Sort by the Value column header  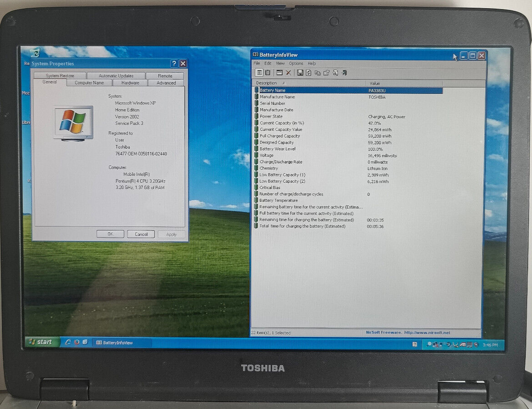coord(404,83)
